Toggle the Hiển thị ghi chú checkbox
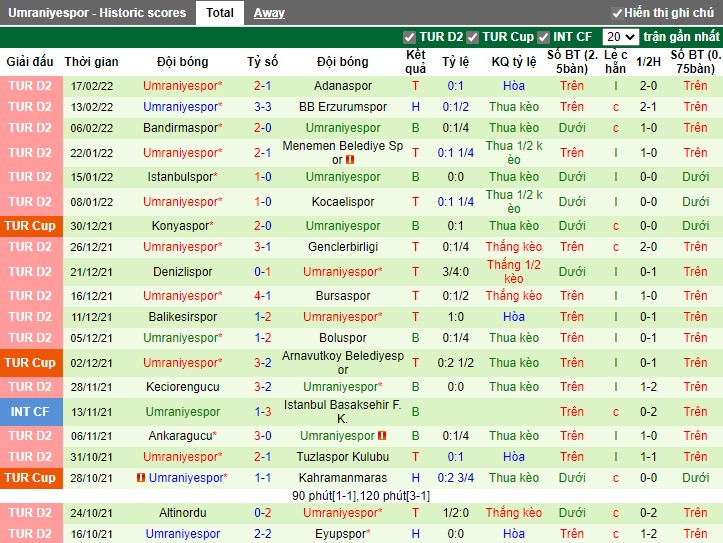This screenshot has width=723, height=543. click(617, 13)
